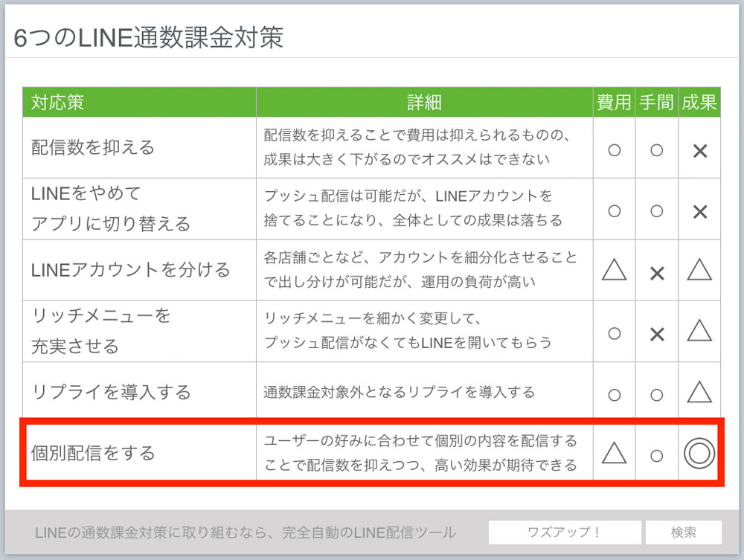Click the 成果 double circle in 個別配信をする row
The height and width of the screenshot is (560, 744).
pos(699,454)
